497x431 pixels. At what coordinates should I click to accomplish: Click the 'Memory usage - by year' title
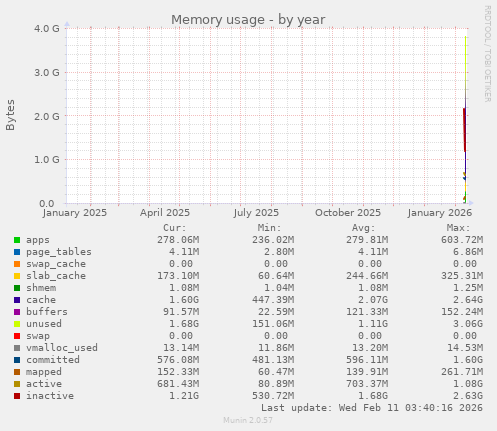coord(248,20)
